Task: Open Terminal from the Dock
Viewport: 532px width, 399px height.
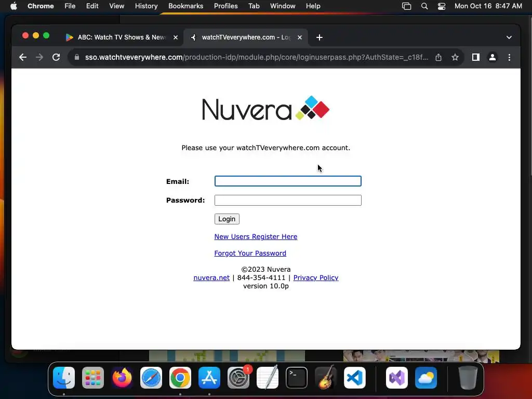Action: (x=297, y=378)
